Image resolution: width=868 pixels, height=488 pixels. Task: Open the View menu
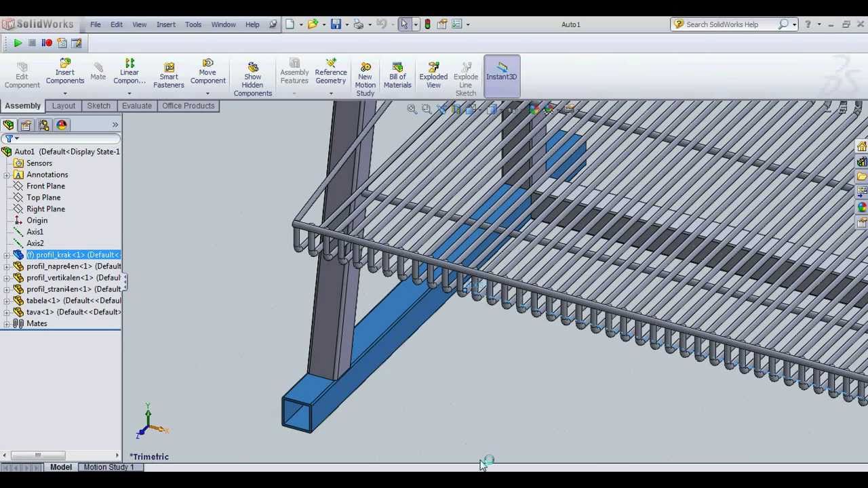tap(139, 24)
